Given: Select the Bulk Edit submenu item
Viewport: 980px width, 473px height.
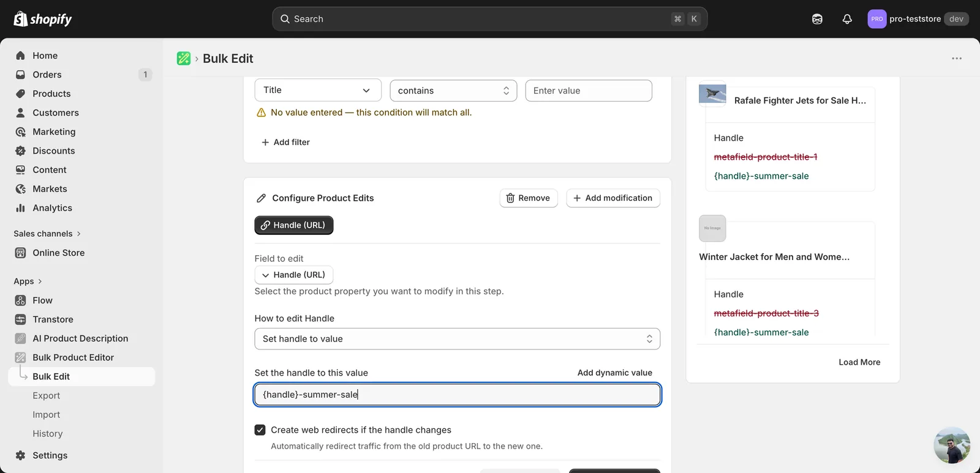Looking at the screenshot, I should tap(81, 376).
